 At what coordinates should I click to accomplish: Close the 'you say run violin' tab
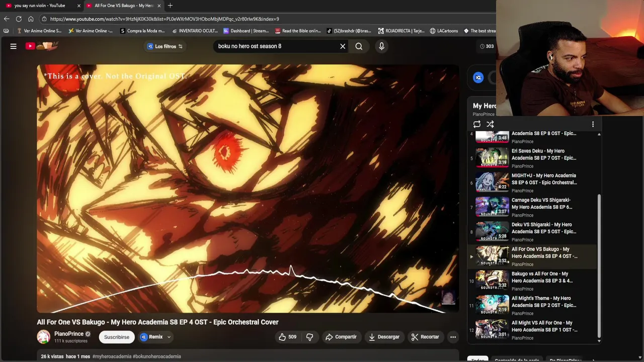point(78,6)
